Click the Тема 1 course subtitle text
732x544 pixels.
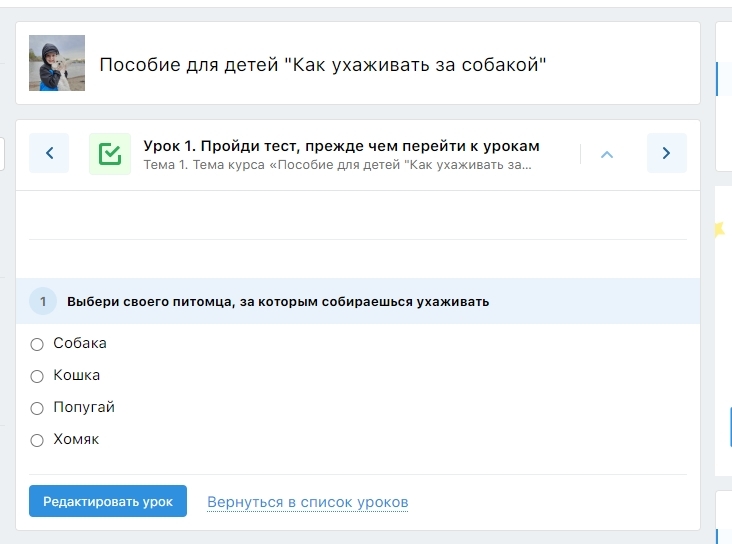click(337, 164)
